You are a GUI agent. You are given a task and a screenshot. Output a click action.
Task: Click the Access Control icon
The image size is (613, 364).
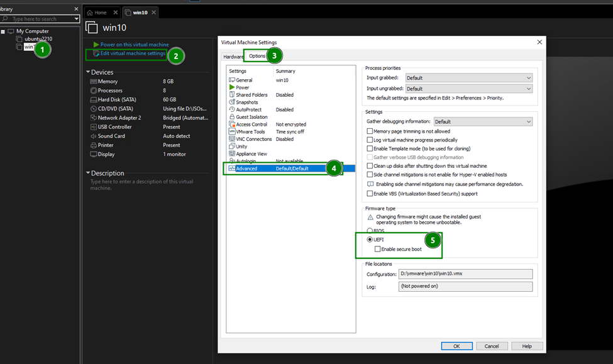coord(232,124)
